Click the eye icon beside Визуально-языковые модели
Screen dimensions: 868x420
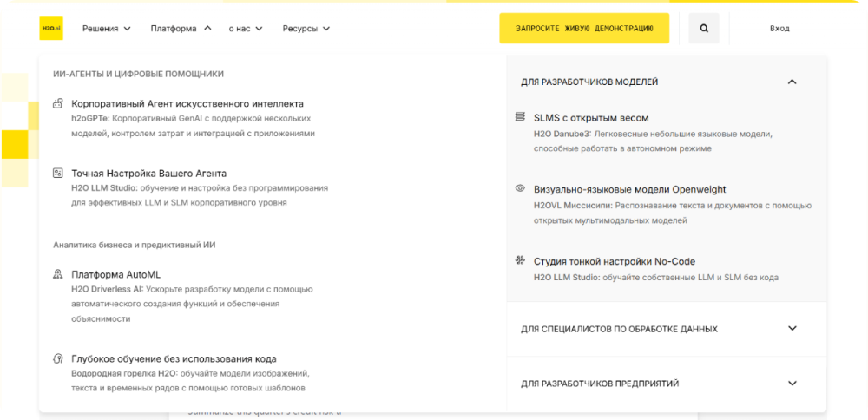click(x=520, y=188)
